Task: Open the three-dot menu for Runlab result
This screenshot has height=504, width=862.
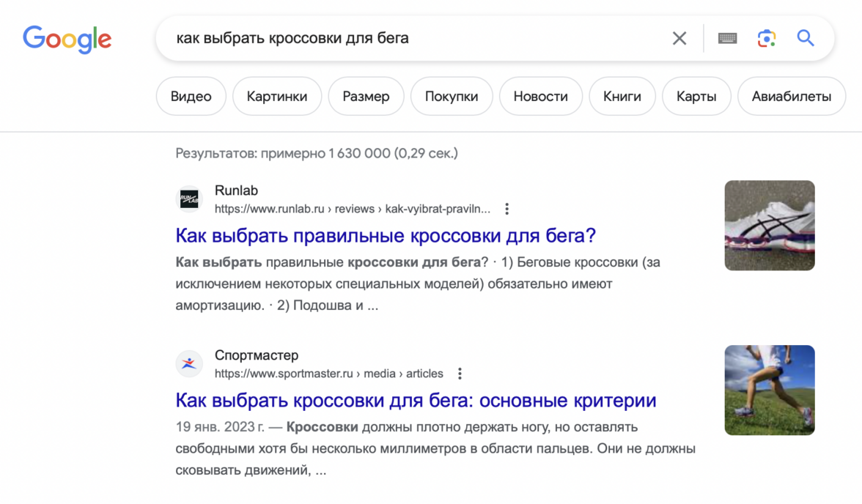Action: [x=506, y=209]
